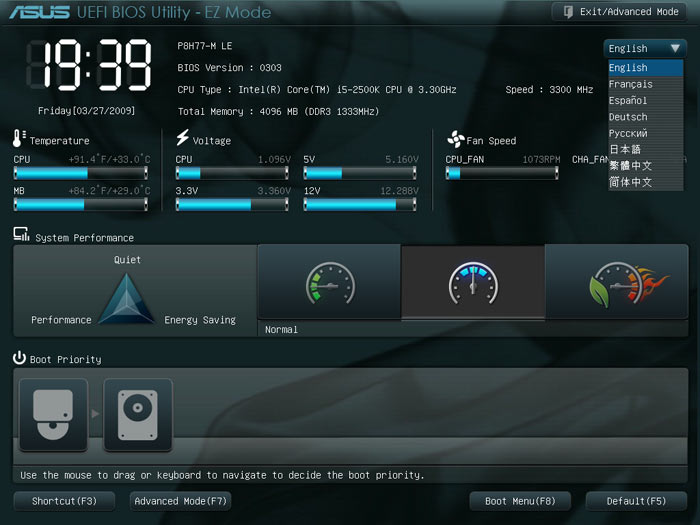
Task: Select English in the language list
Action: (646, 68)
